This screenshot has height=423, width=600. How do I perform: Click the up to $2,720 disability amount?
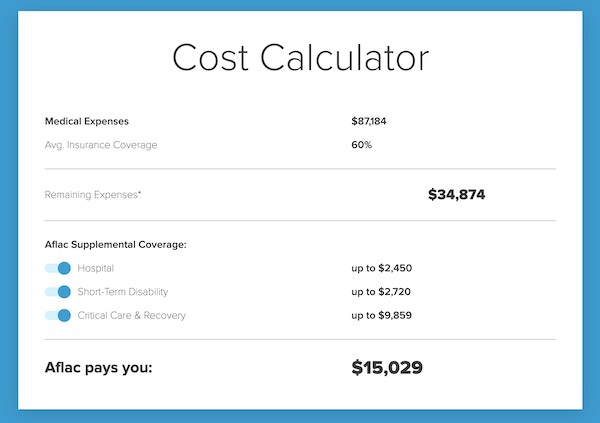[x=381, y=292]
